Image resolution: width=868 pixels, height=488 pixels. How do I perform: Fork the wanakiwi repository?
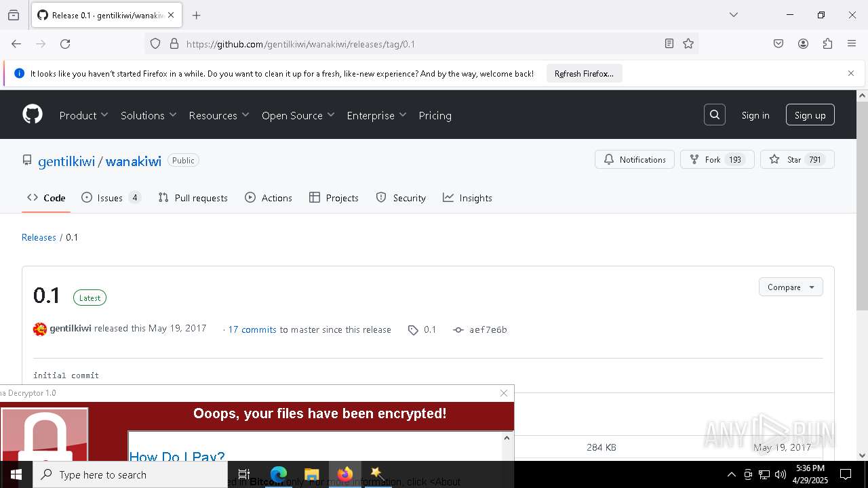click(717, 159)
